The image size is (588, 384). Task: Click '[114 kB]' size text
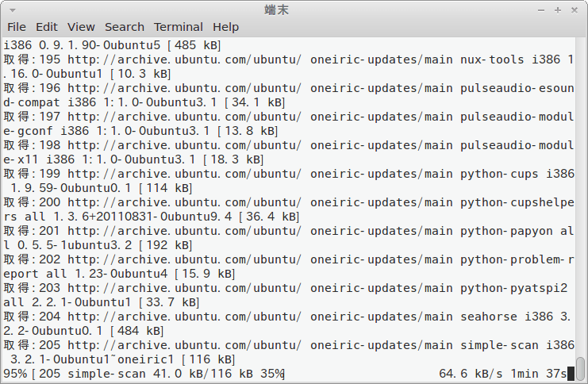pos(165,187)
